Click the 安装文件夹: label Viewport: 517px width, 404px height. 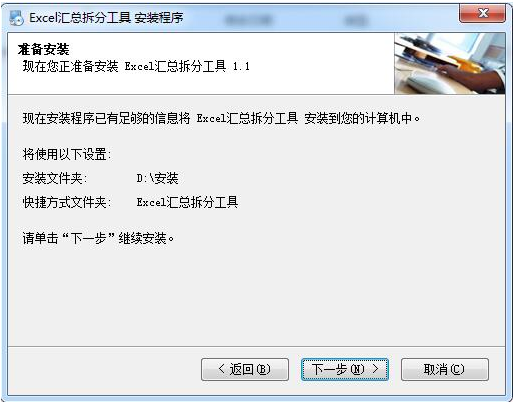[55, 178]
